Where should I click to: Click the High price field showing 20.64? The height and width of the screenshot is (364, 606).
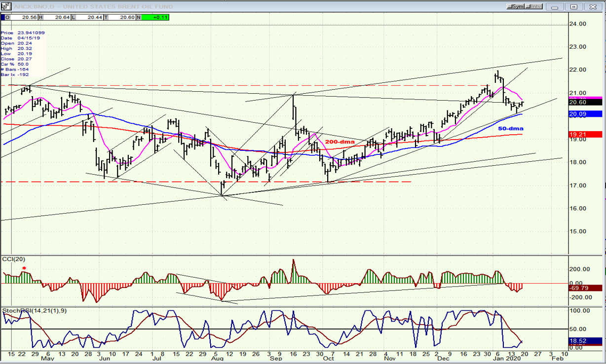(x=54, y=17)
